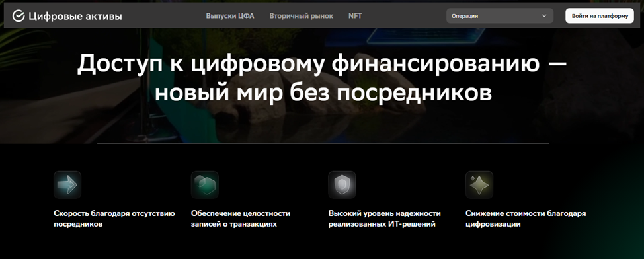Screen dimensions: 644x259
Task: Select text Скорость благодаря отсутствию посредников
Action: coord(114,219)
